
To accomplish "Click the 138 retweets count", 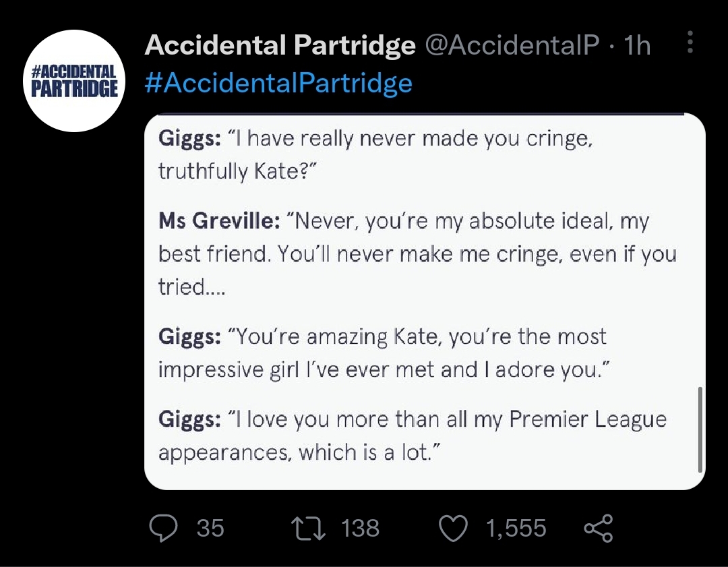I will [361, 528].
